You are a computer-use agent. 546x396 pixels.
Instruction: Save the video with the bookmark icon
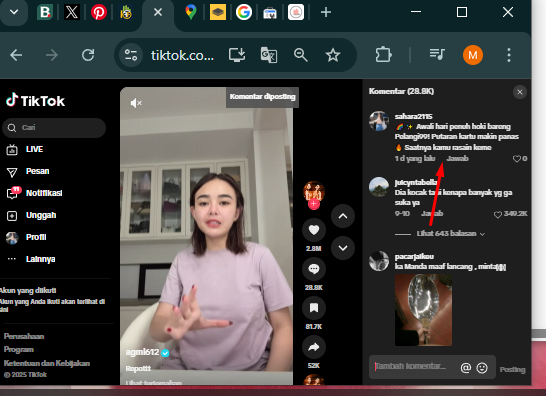point(314,308)
